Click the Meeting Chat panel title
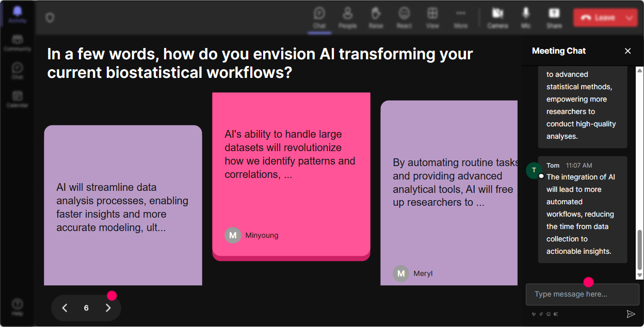 click(x=559, y=51)
